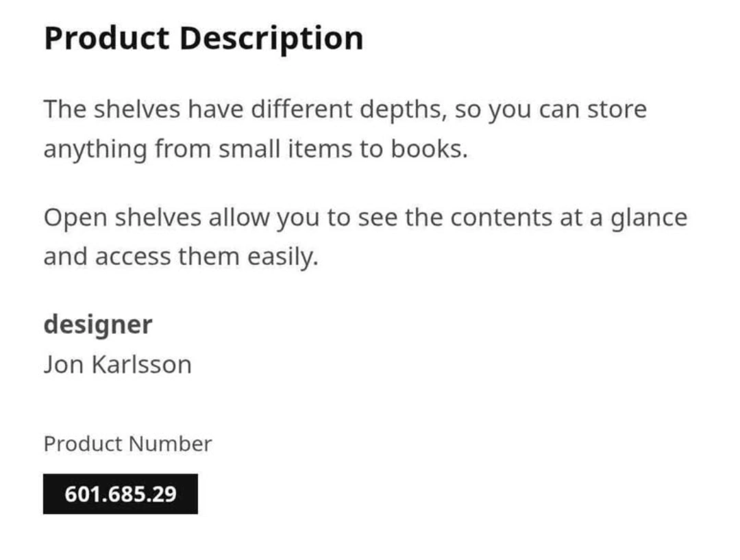
Task: Click the Product Number label
Action: [x=127, y=444]
